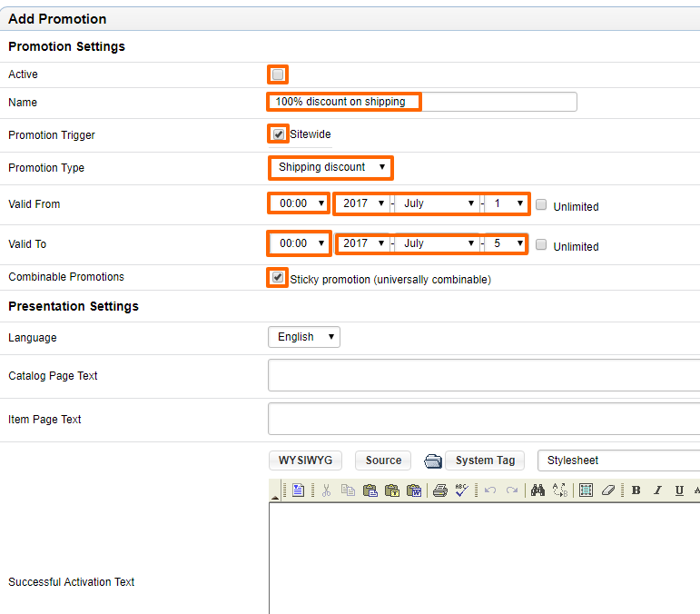Click the eraser remove-format icon
Screen dimensions: 700x614
coord(608,490)
